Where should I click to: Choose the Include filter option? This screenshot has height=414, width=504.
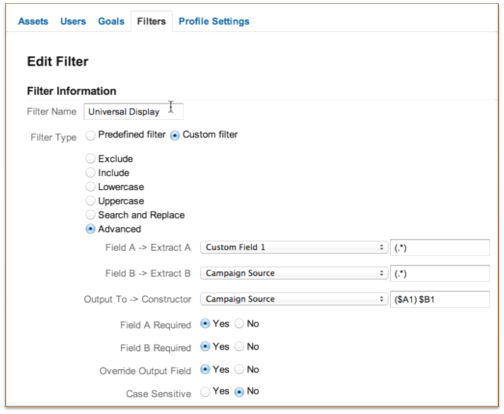click(x=90, y=172)
